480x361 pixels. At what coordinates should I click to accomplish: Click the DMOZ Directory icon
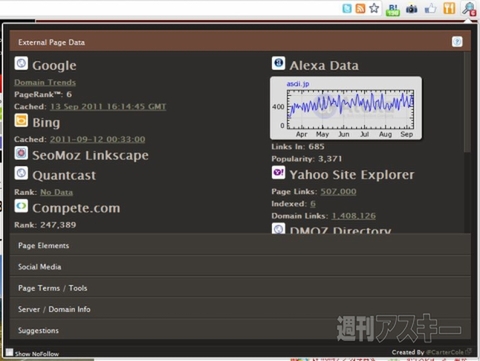click(x=278, y=228)
